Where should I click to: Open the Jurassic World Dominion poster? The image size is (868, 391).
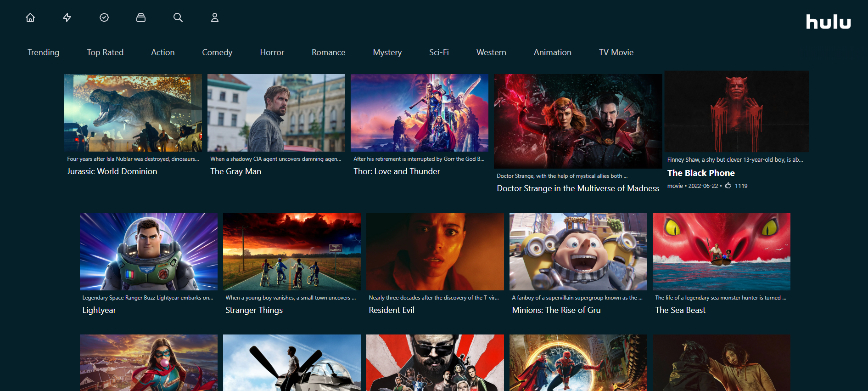[x=133, y=113]
